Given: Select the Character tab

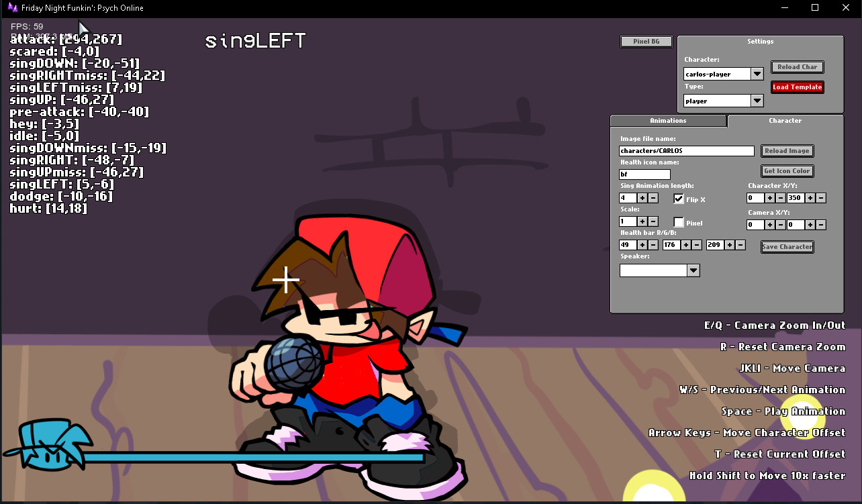Looking at the screenshot, I should (785, 121).
